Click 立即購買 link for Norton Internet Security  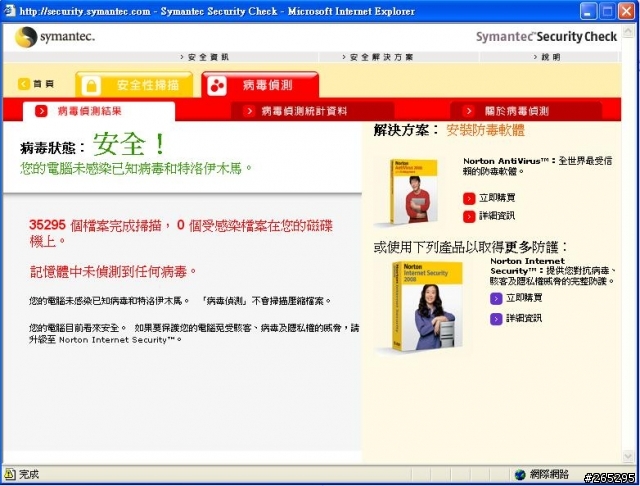(x=524, y=298)
